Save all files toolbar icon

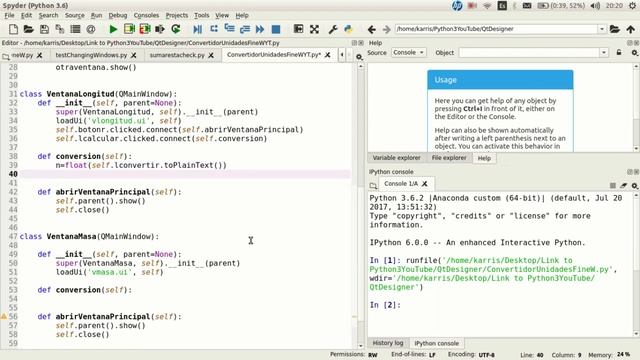tap(60, 29)
